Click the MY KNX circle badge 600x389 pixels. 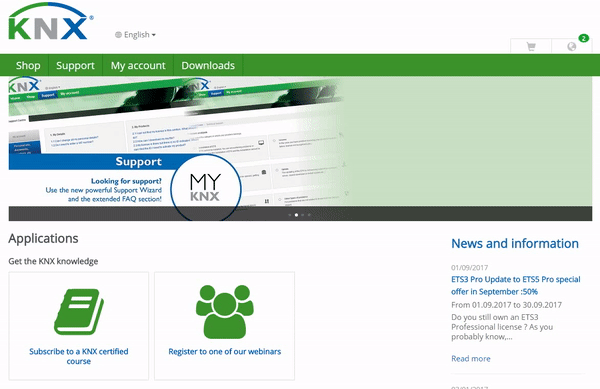[x=205, y=188]
